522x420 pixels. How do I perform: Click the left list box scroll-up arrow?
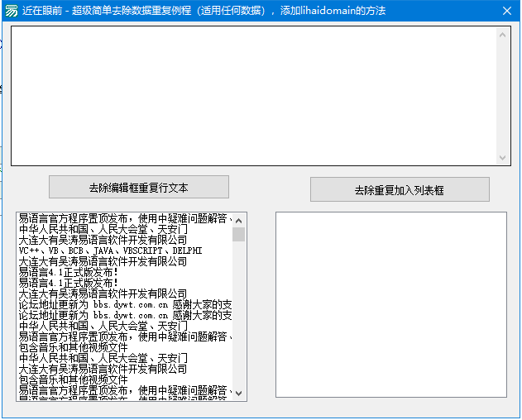point(239,220)
